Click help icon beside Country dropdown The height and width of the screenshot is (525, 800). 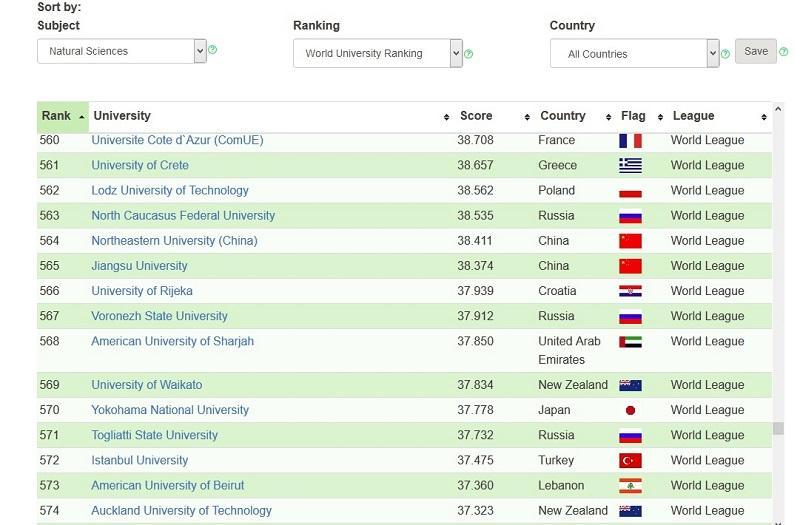(x=726, y=54)
